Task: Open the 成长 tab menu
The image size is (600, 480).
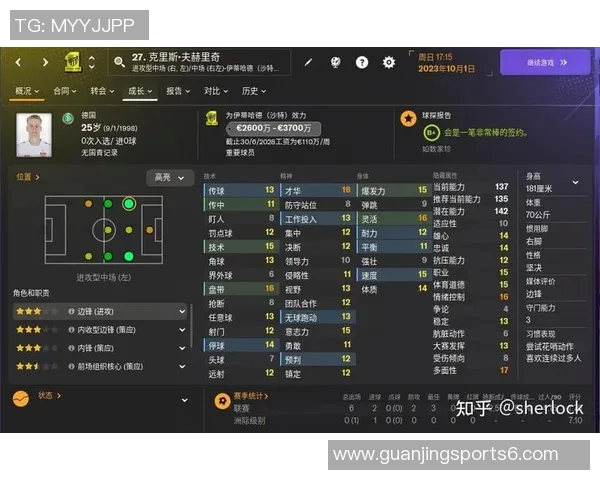Action: point(140,91)
